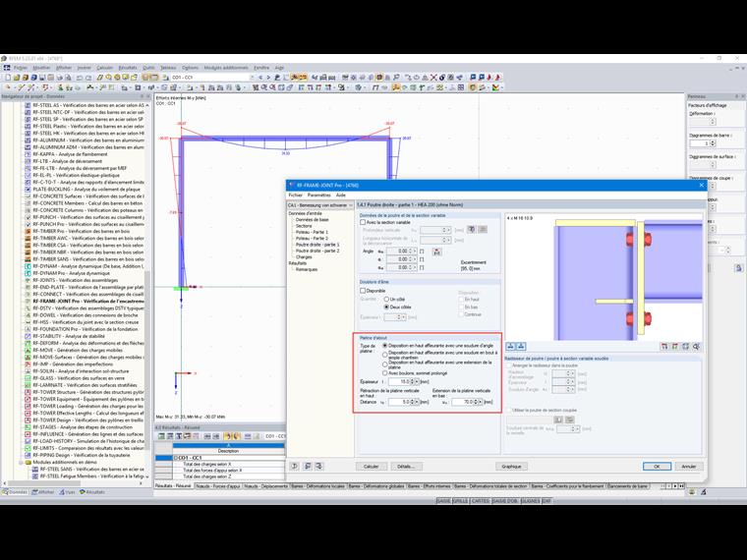Image resolution: width=747 pixels, height=560 pixels.
Task: Switch to the 'Nœuds - Déplacements' tab
Action: coord(265,486)
